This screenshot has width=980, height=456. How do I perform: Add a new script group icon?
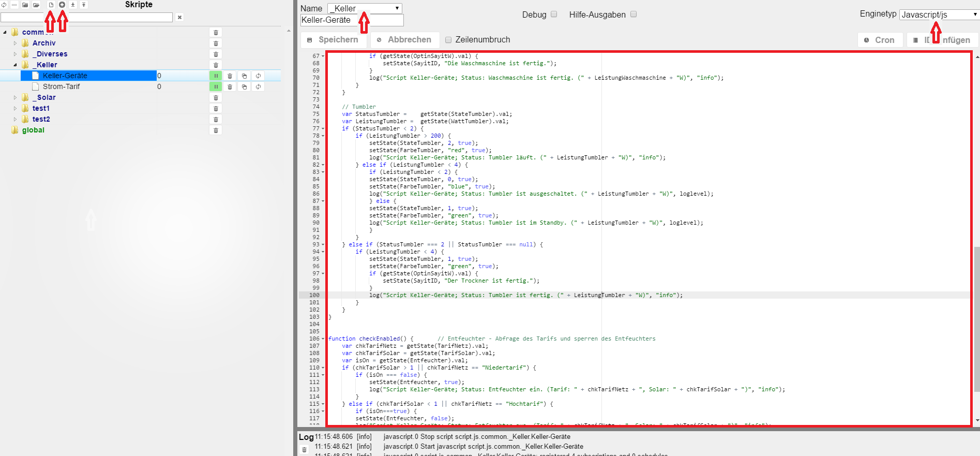coord(62,5)
